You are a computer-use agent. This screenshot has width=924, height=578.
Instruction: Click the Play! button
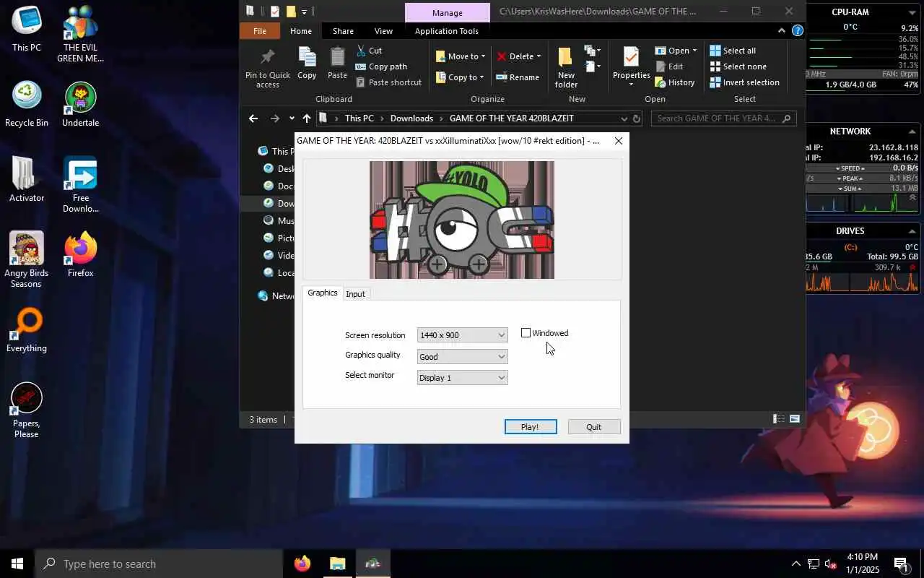click(531, 427)
